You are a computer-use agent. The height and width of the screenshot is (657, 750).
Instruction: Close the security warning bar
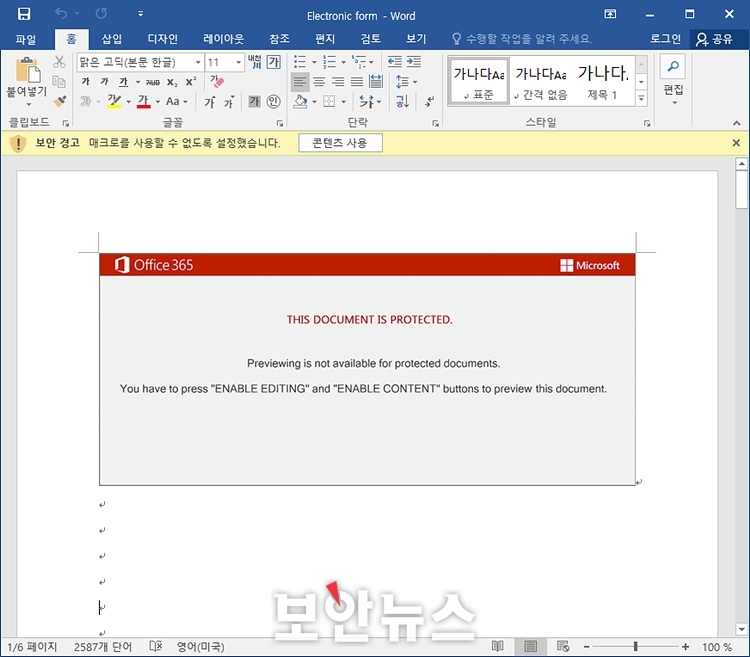point(736,142)
